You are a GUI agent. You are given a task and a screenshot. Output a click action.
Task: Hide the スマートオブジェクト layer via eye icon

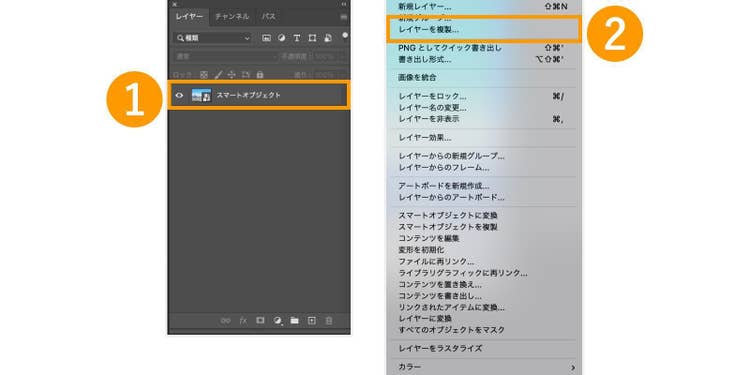click(179, 95)
